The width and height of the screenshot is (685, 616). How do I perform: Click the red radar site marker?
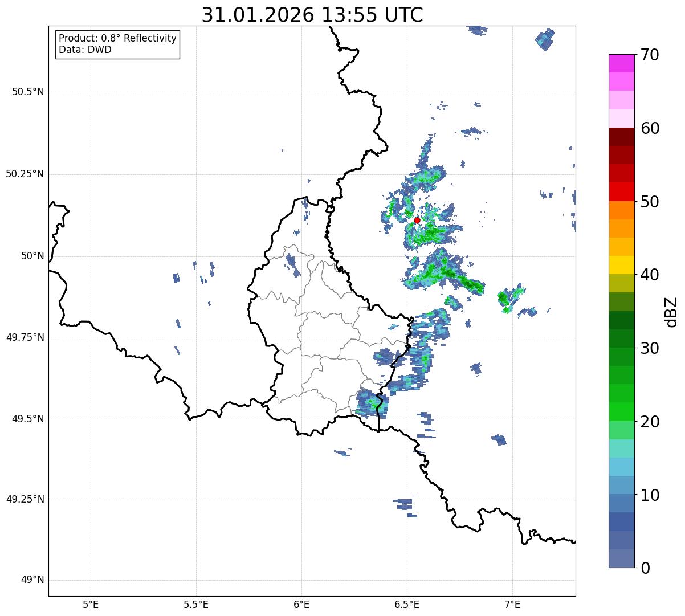coord(417,220)
